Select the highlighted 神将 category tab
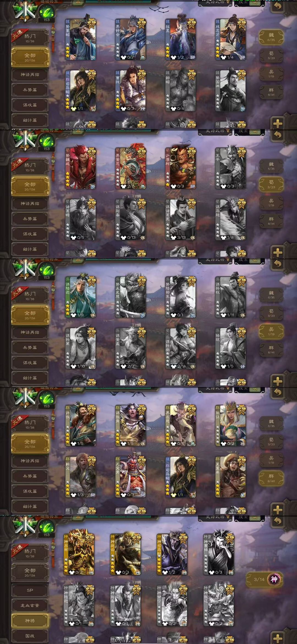The height and width of the screenshot is (644, 297). coord(30,620)
